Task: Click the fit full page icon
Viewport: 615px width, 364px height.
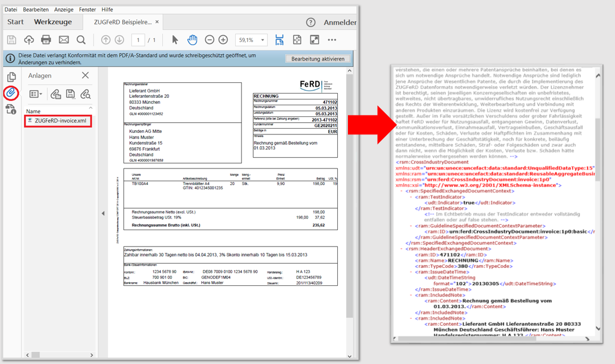Action: [297, 39]
